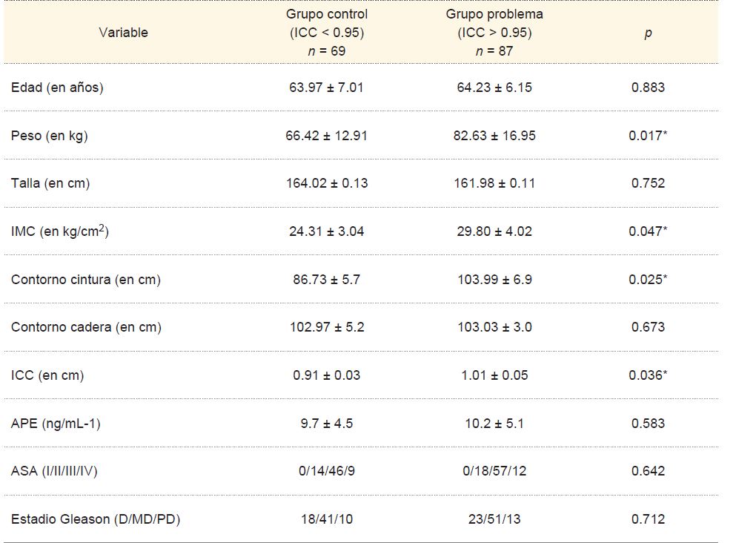Screen dimensions: 756x543
Task: Click the 0.017* p value
Action: pyautogui.click(x=648, y=136)
